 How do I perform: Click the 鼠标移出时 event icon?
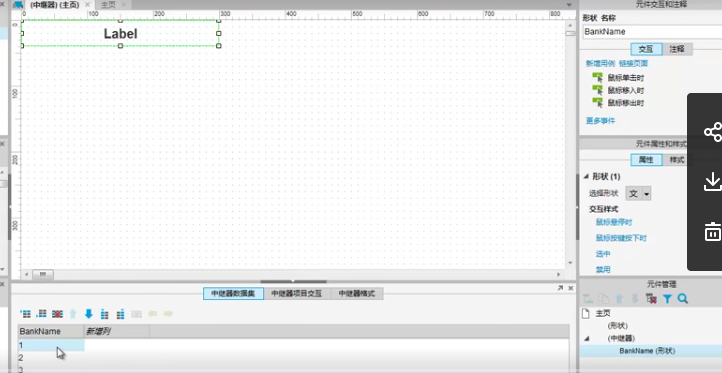click(597, 102)
